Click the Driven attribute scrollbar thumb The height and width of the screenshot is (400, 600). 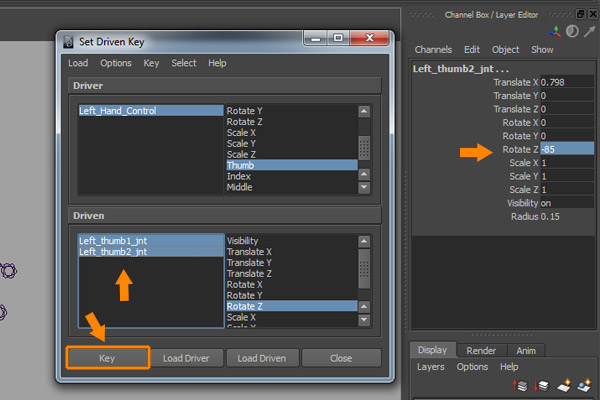click(364, 269)
